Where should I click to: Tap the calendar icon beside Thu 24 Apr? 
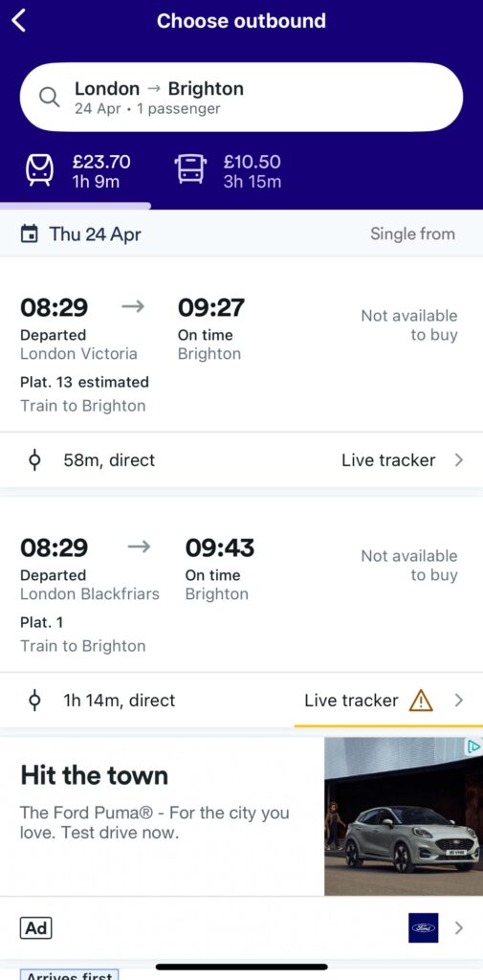(29, 234)
